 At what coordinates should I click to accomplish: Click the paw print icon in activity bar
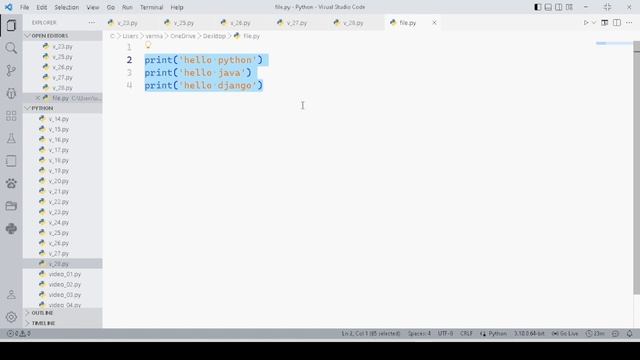[11, 183]
